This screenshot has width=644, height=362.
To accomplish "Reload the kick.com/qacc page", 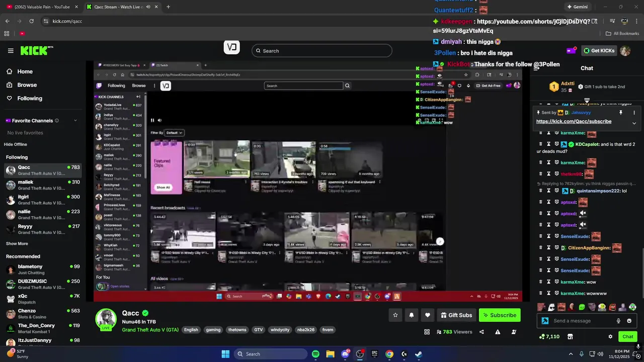I will pos(31,21).
